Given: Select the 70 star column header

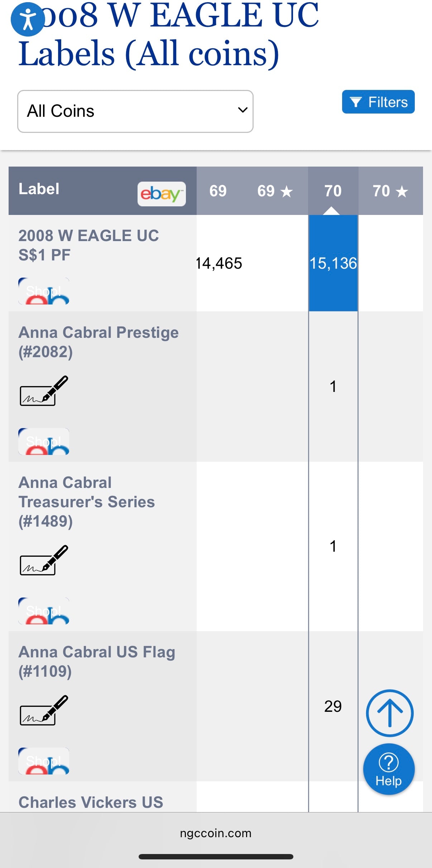Looking at the screenshot, I should 390,191.
